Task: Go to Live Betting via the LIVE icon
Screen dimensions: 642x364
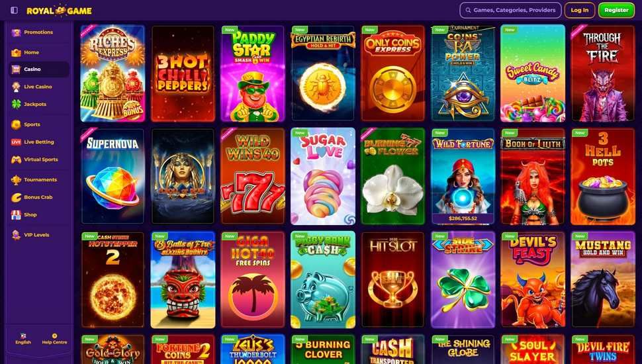Action: pyautogui.click(x=16, y=142)
